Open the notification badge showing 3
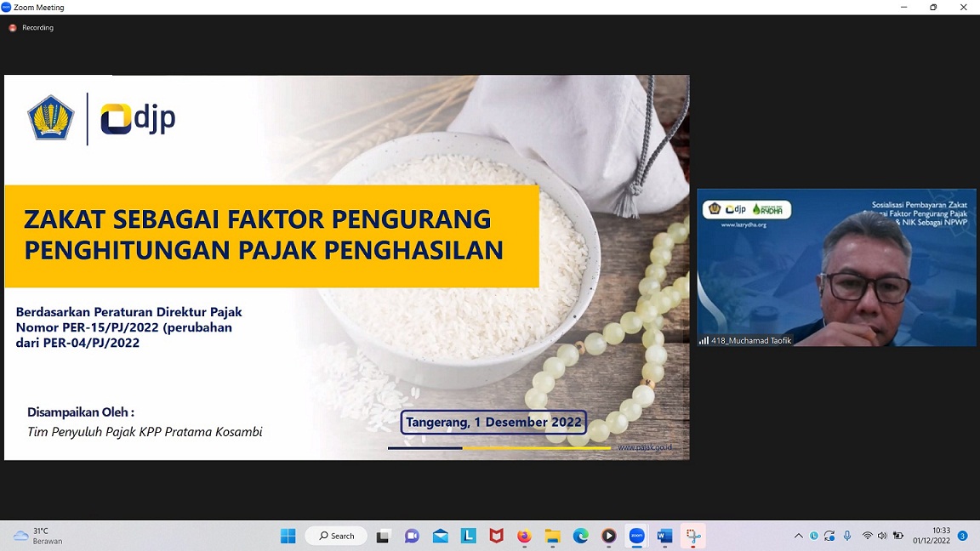 pyautogui.click(x=962, y=536)
